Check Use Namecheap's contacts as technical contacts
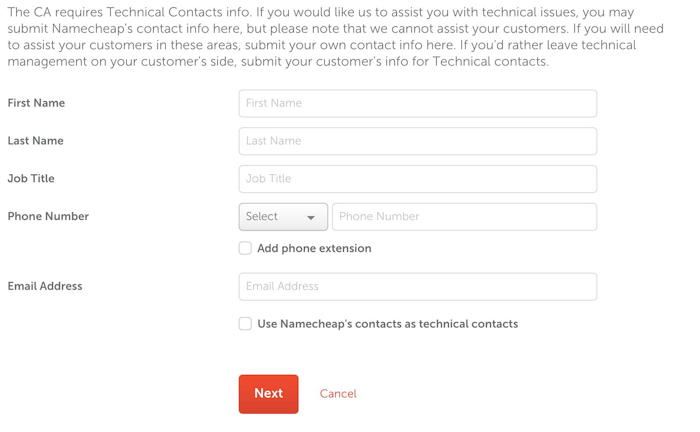The width and height of the screenshot is (700, 432). point(245,324)
